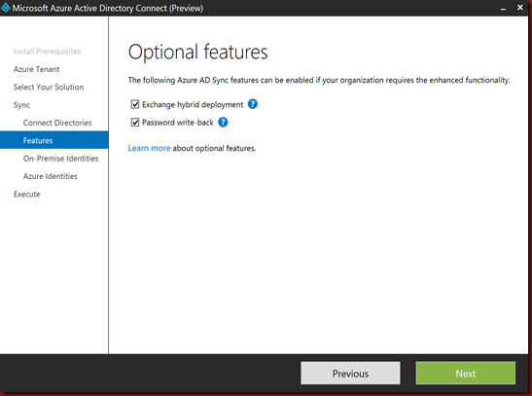Jump to Execute step
Image resolution: width=532 pixels, height=396 pixels.
[27, 194]
